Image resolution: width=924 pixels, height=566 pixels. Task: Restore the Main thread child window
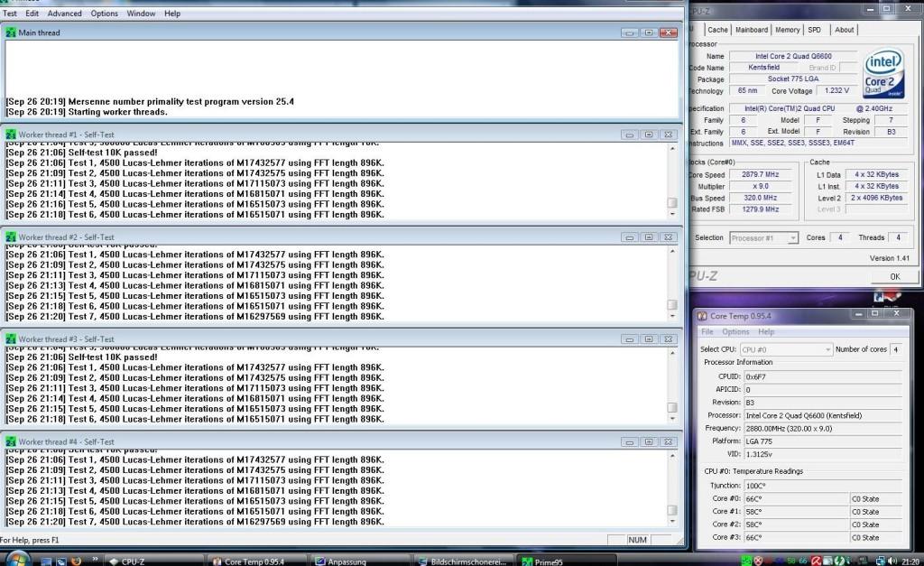click(649, 32)
